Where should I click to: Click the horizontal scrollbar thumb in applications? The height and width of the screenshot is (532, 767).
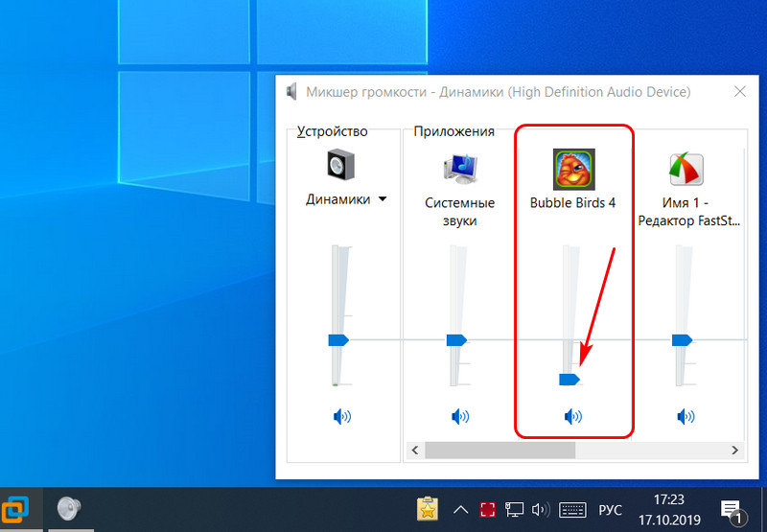[500, 450]
